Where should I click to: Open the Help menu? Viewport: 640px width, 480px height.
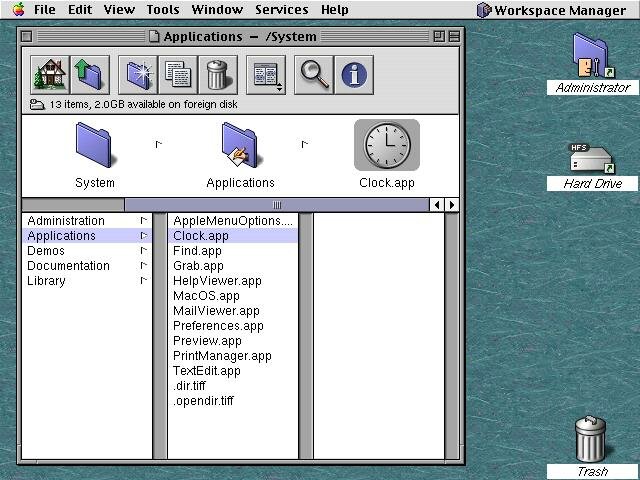pos(335,9)
